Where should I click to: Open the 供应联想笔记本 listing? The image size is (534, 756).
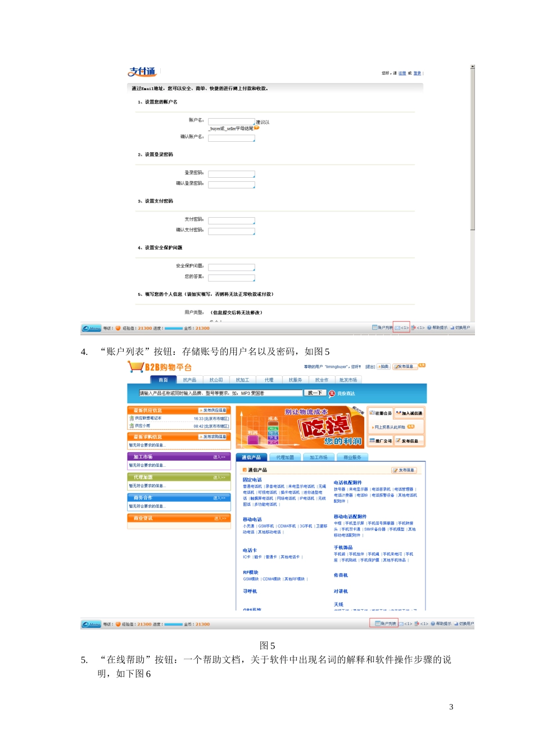pyautogui.click(x=148, y=418)
